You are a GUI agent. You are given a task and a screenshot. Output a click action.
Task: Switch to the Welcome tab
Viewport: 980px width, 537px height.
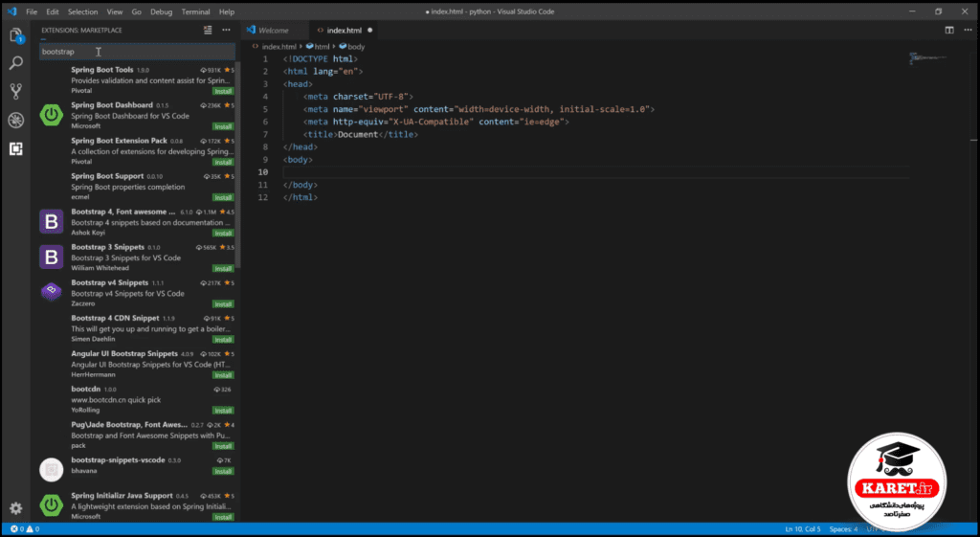coord(274,30)
